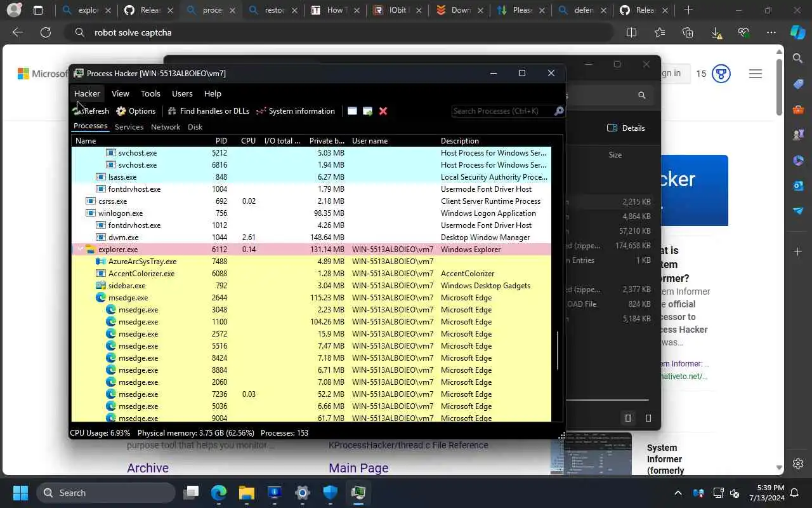Viewport: 812px width, 508px height.
Task: Click the Windows Start button
Action: tap(20, 493)
